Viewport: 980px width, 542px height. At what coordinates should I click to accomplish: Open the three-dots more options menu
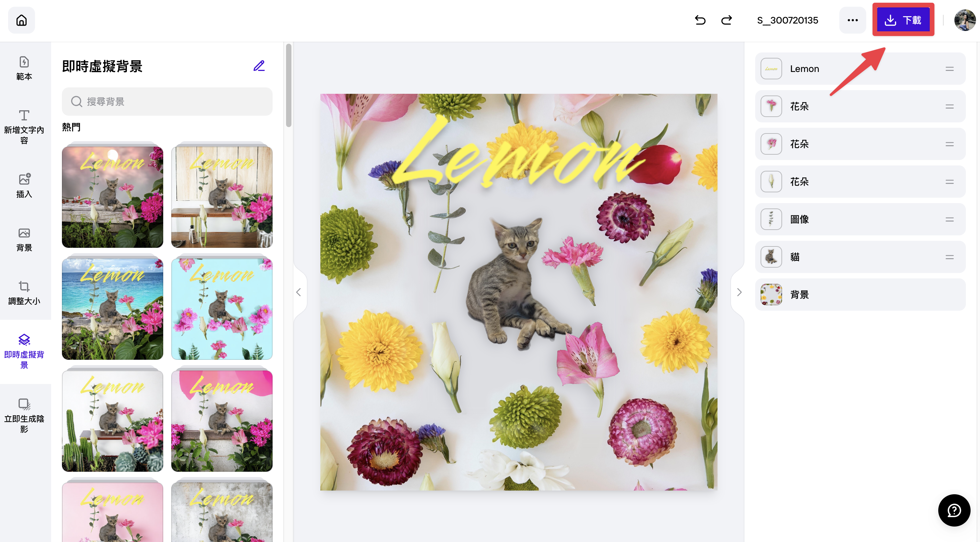pos(852,20)
